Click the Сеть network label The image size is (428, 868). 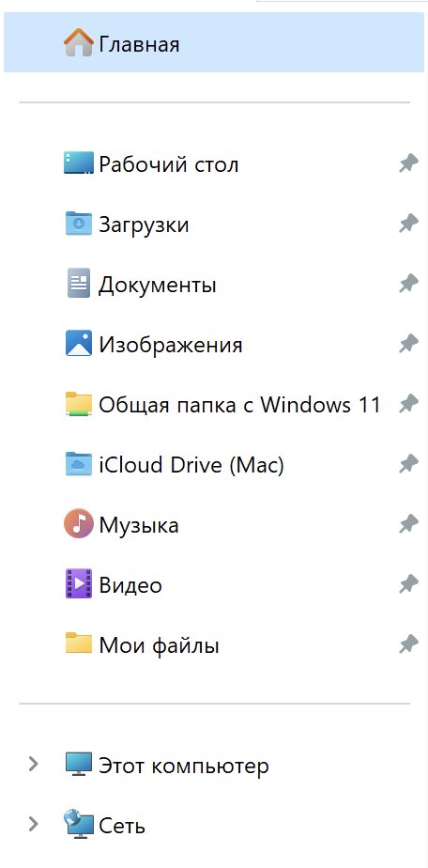[x=122, y=826]
